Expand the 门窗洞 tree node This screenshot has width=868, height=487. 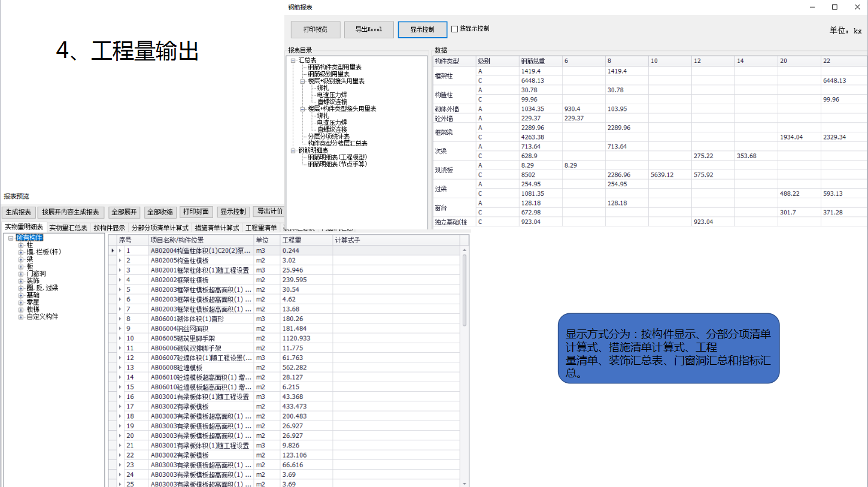[x=21, y=274]
